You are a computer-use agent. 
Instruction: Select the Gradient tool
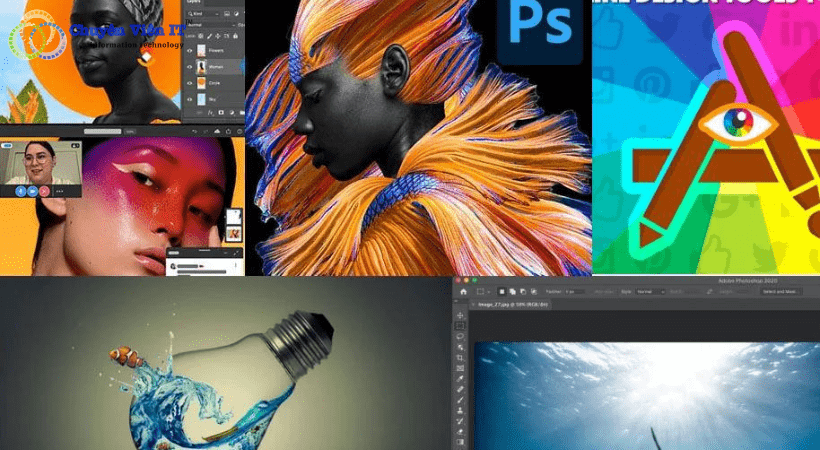click(x=460, y=442)
